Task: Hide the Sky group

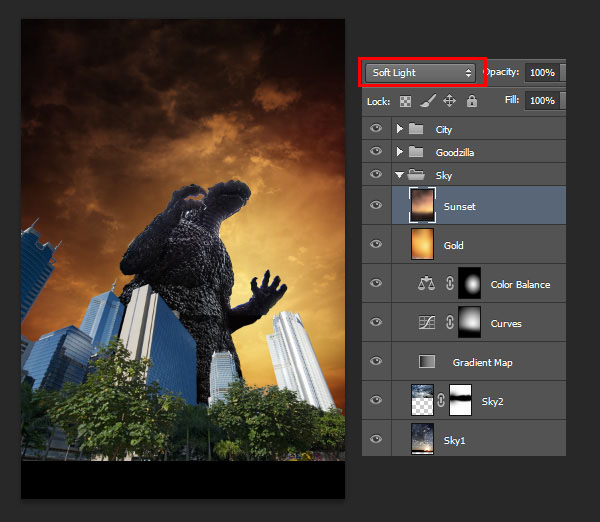Action: coord(376,174)
